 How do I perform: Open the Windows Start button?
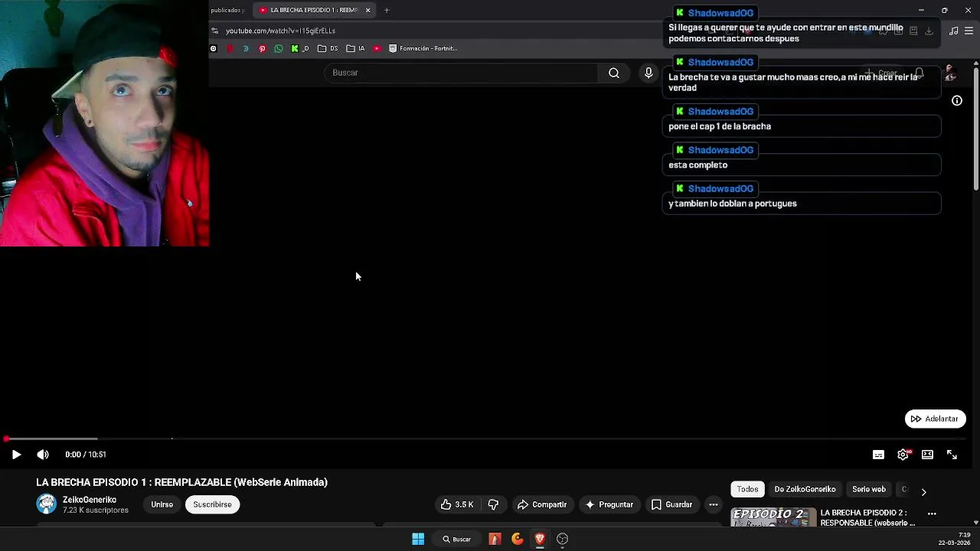(x=418, y=539)
